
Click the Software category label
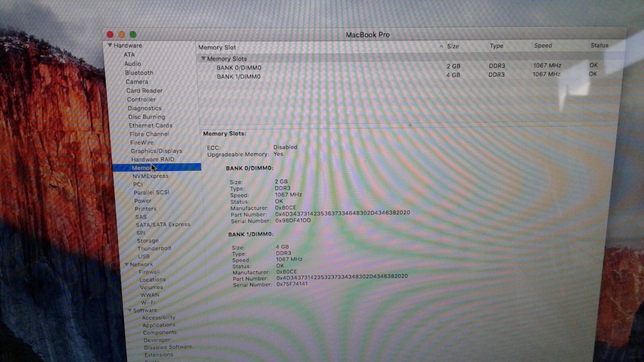[145, 311]
